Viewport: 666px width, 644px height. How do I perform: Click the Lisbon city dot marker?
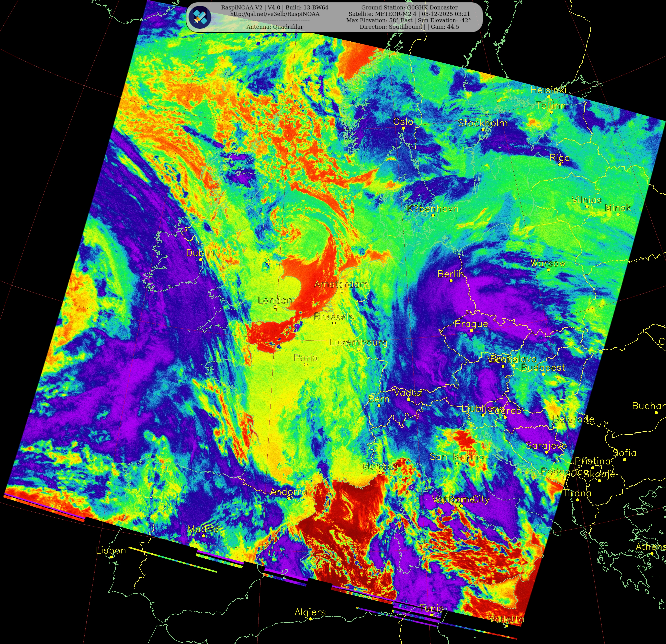111,557
